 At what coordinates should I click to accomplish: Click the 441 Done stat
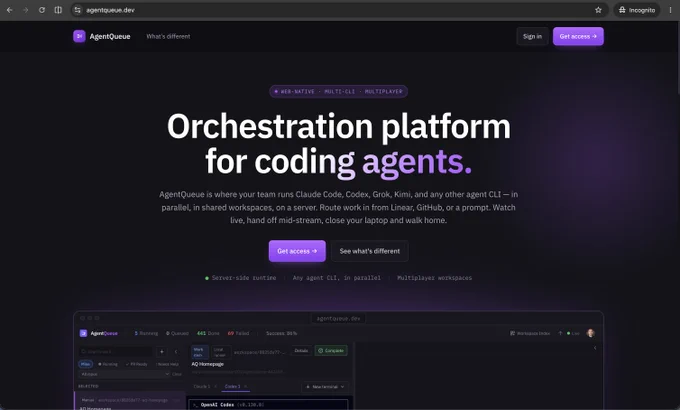click(208, 333)
